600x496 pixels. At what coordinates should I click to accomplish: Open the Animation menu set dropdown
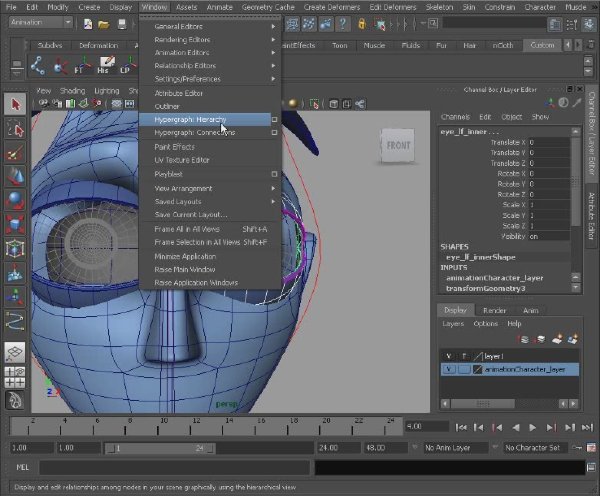[41, 22]
